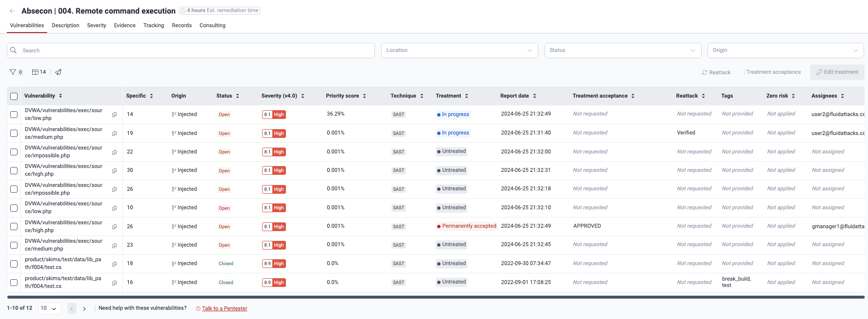Select checkbox for row with specific 14
This screenshot has width=868, height=319.
(14, 115)
